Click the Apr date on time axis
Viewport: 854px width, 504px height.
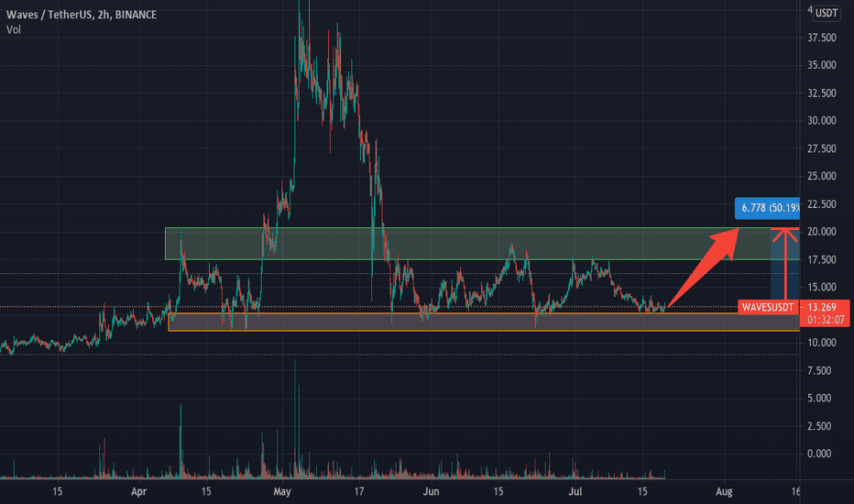click(x=139, y=491)
